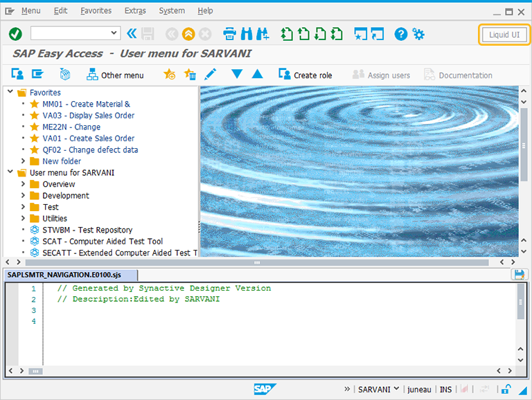Expand the Test folder
The height and width of the screenshot is (400, 532).
[23, 206]
